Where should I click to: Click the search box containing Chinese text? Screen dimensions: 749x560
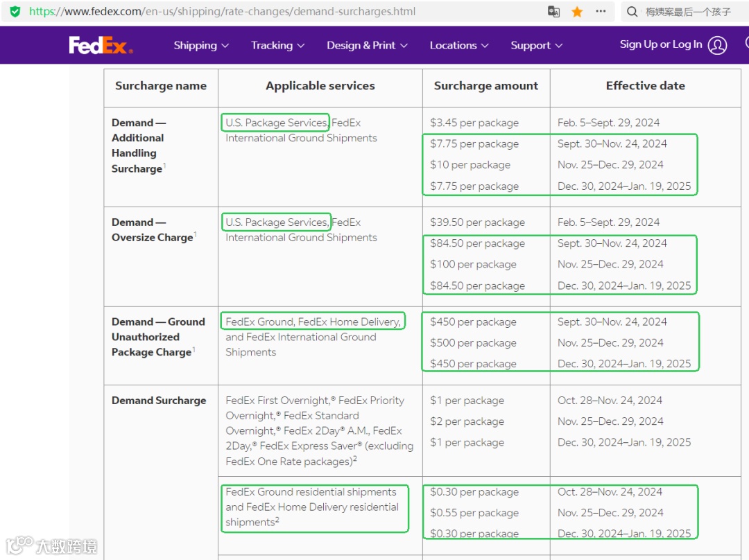point(687,11)
